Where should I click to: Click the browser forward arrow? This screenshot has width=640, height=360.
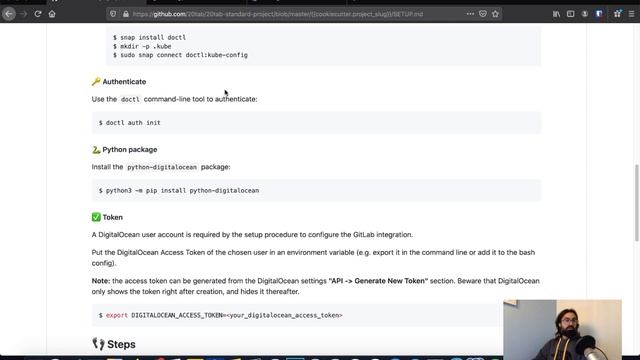click(x=24, y=14)
